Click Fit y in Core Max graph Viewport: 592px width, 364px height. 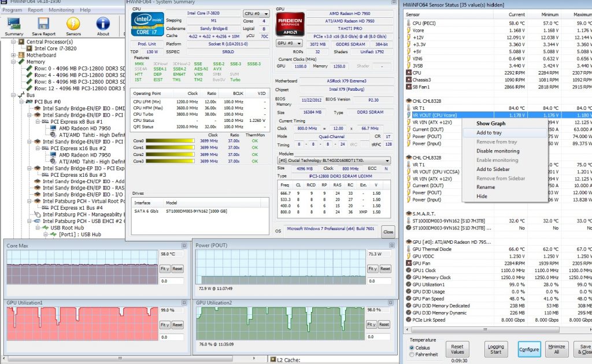click(x=165, y=269)
